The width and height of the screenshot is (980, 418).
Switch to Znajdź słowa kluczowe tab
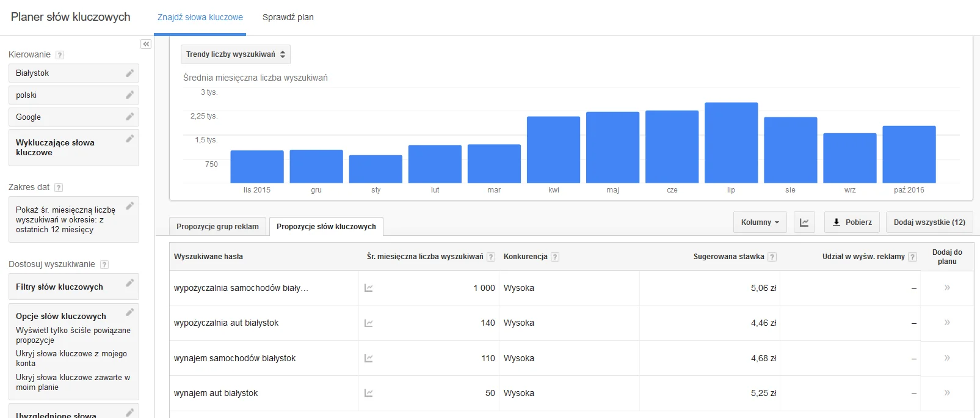pos(200,17)
